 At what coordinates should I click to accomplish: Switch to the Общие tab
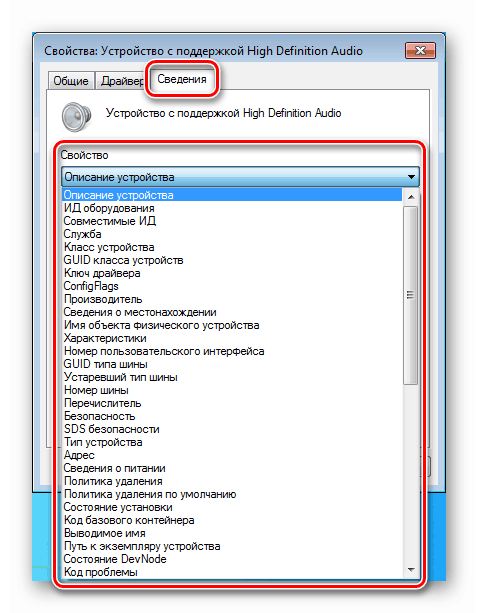tap(71, 81)
